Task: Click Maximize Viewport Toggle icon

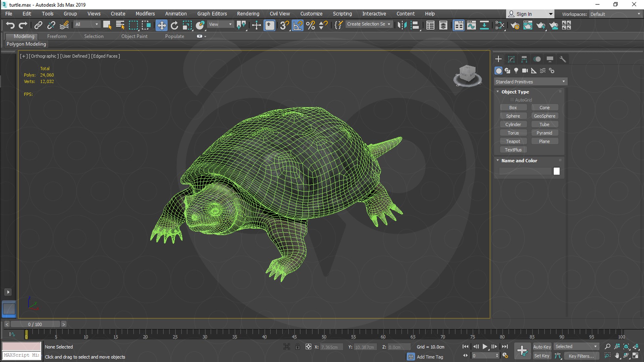Action: [x=636, y=356]
